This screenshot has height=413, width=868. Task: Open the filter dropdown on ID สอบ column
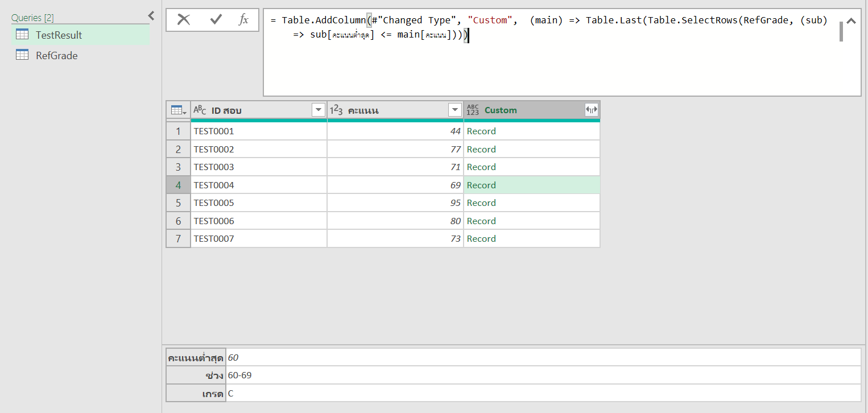[318, 110]
